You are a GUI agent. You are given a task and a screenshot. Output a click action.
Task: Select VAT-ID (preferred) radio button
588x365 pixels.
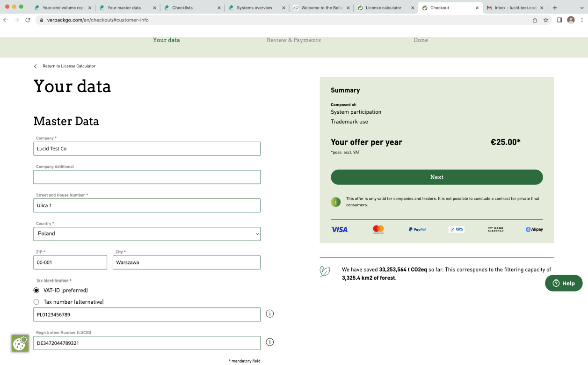pos(36,290)
